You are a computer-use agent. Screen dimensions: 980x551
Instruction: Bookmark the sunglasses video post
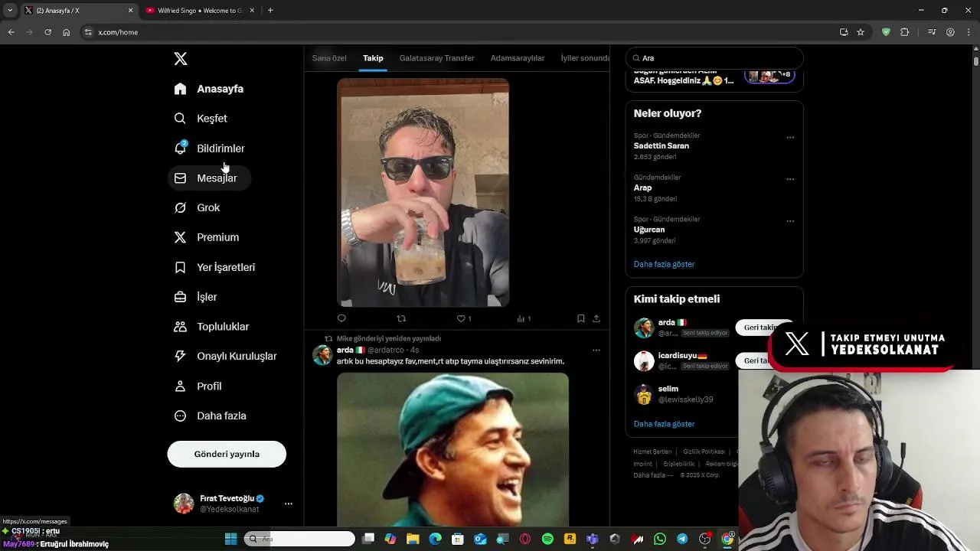[x=581, y=318]
